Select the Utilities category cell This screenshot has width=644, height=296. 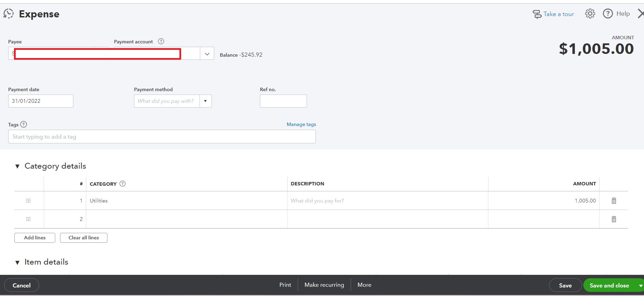click(x=187, y=201)
